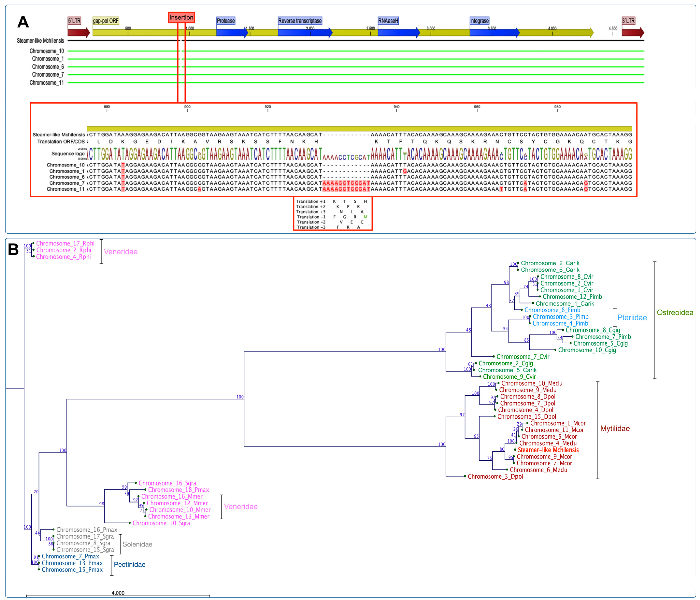Select the Integrase domain arrow

click(x=495, y=33)
